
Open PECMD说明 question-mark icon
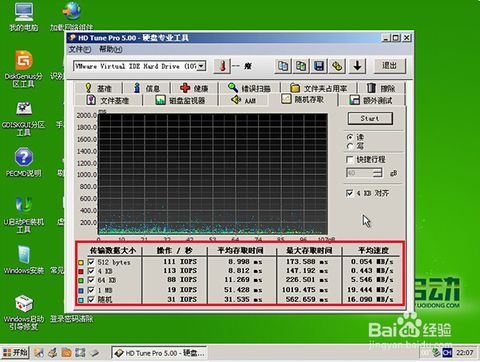pyautogui.click(x=24, y=162)
